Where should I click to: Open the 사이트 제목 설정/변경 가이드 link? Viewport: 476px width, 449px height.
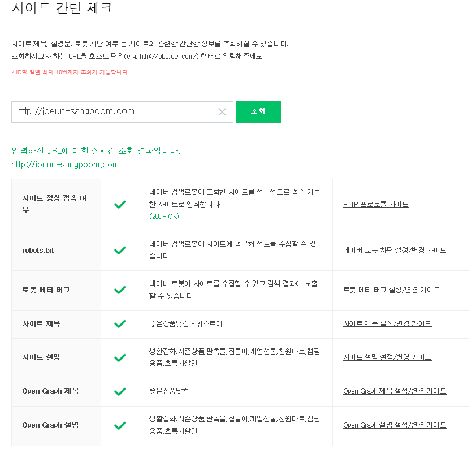tap(387, 323)
